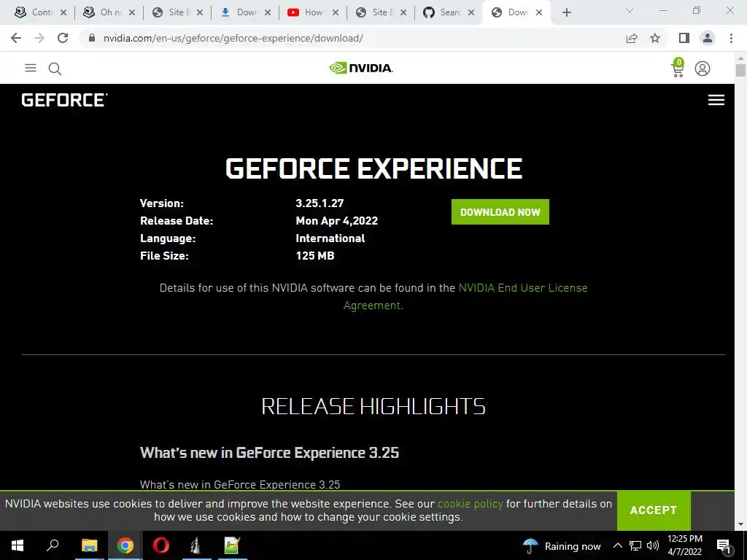Image resolution: width=747 pixels, height=560 pixels.
Task: Open NVIDIA account user icon
Action: tap(703, 69)
